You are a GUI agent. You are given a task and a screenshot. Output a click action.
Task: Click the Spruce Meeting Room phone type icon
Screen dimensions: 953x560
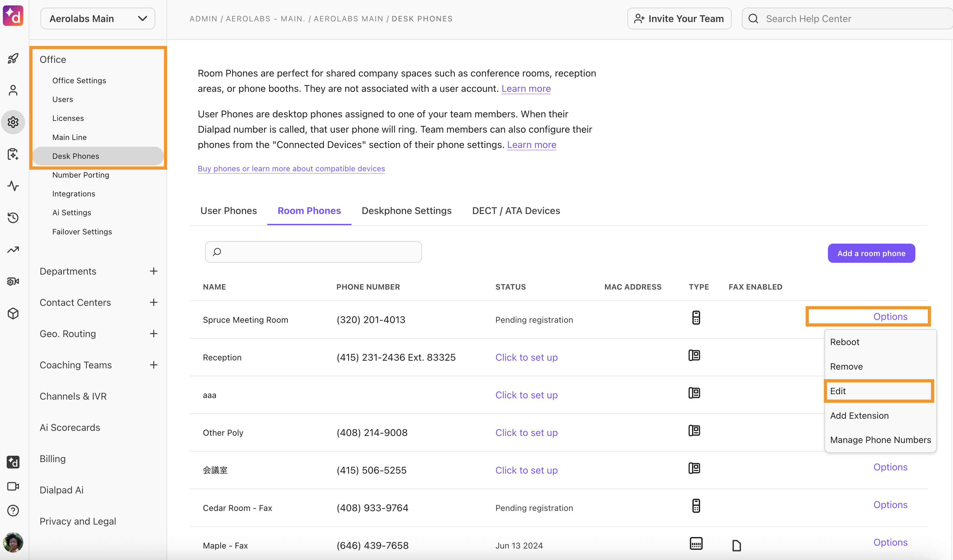coord(696,318)
